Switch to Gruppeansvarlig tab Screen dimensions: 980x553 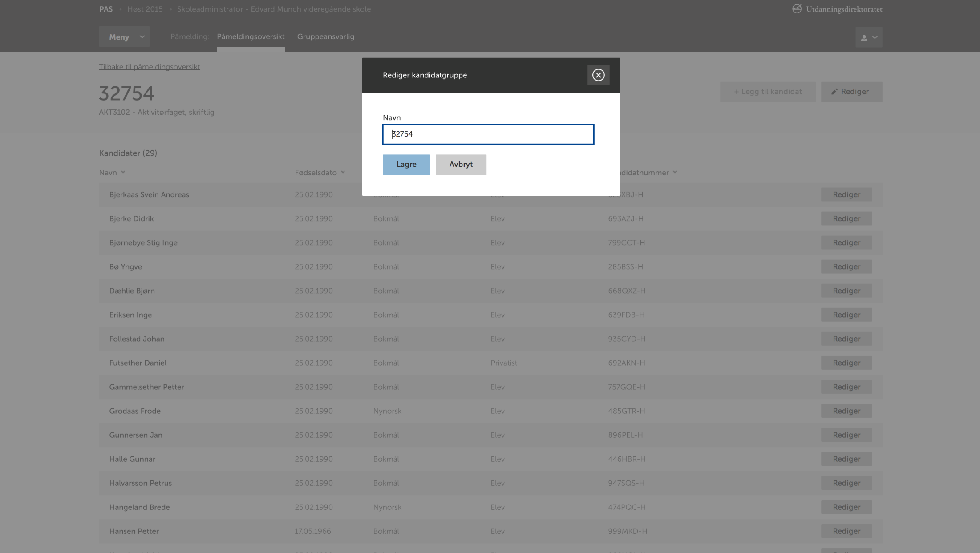(326, 37)
